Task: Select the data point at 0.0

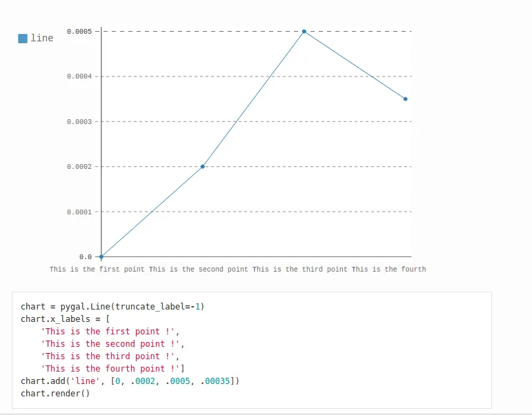Action: click(x=101, y=256)
